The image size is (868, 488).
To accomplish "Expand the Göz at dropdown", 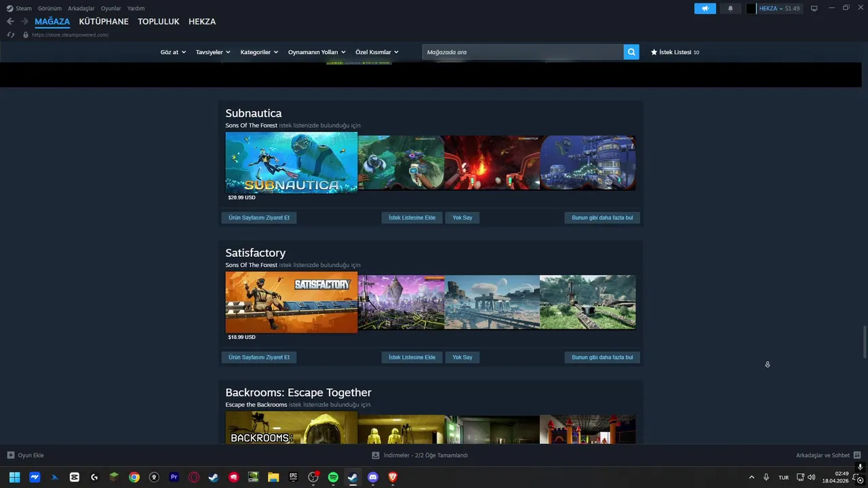I will click(173, 52).
